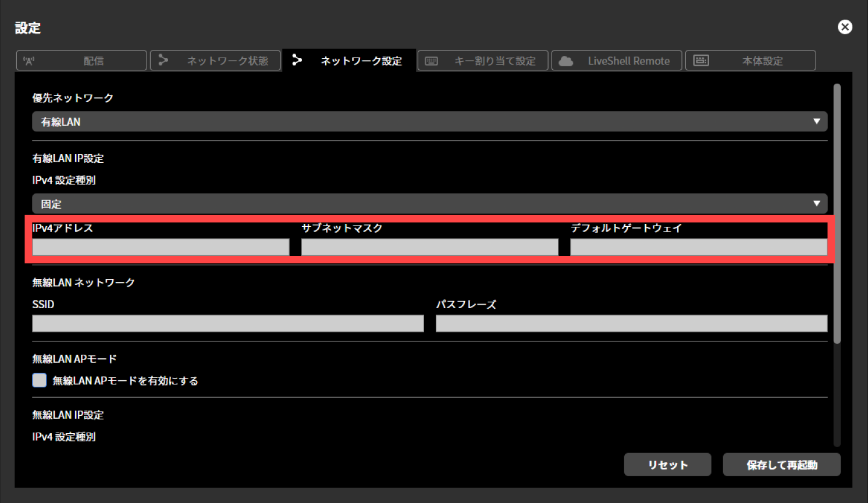Screen dimensions: 868x503
Task: Click 保存して再起動 to save and reboot
Action: 781,465
